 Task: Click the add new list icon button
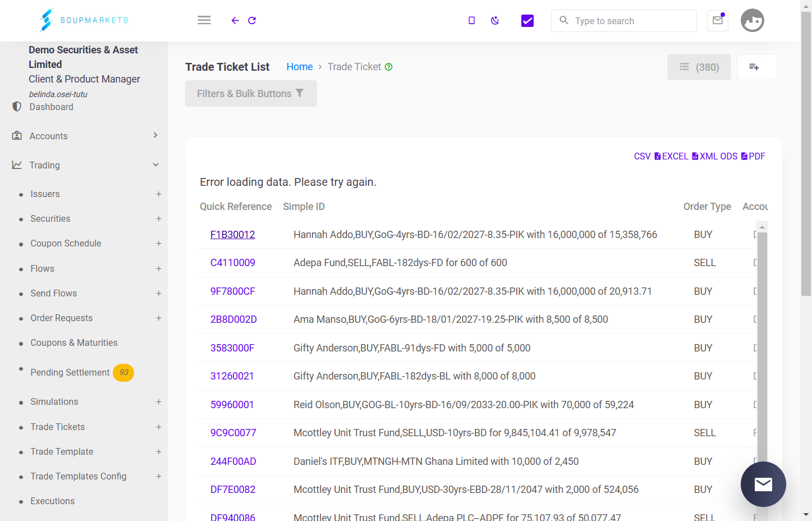click(x=756, y=67)
